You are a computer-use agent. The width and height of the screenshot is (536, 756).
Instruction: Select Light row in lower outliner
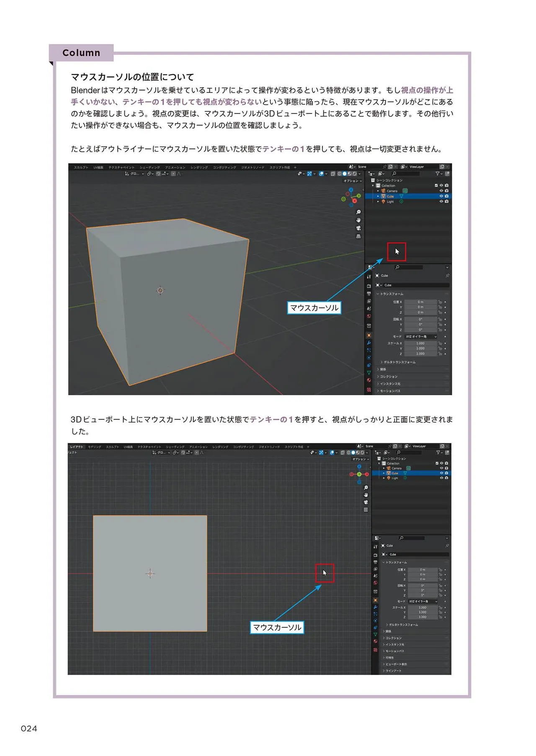coord(412,478)
